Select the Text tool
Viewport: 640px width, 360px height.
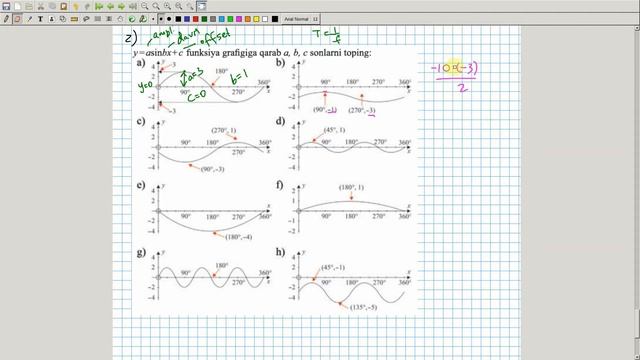(x=40, y=19)
